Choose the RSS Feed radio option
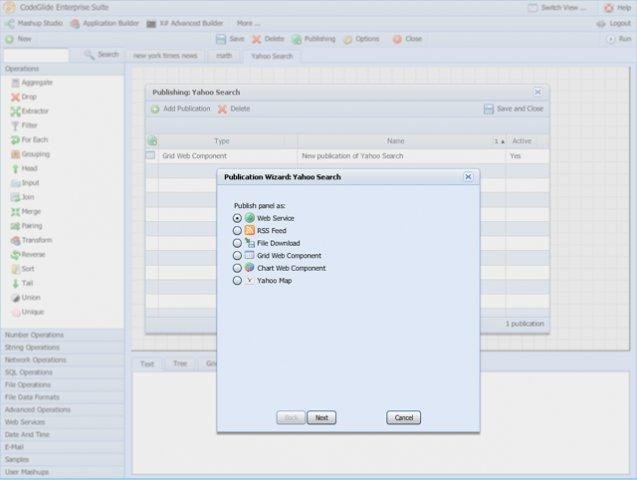This screenshot has width=637, height=480. (x=237, y=231)
